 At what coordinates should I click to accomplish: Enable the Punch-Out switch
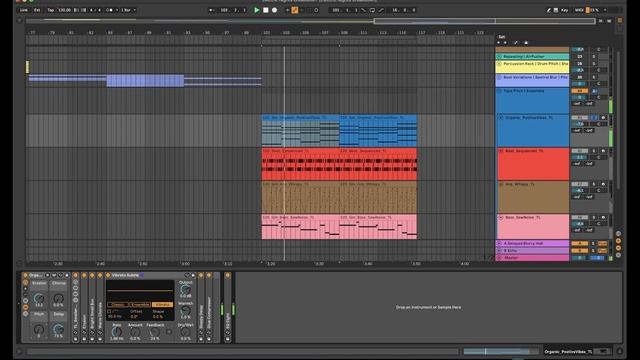381,10
